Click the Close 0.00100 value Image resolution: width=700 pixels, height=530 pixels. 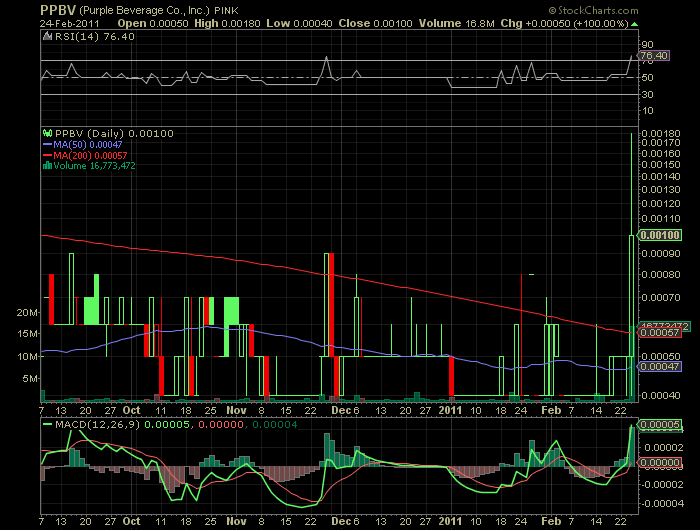coord(375,24)
